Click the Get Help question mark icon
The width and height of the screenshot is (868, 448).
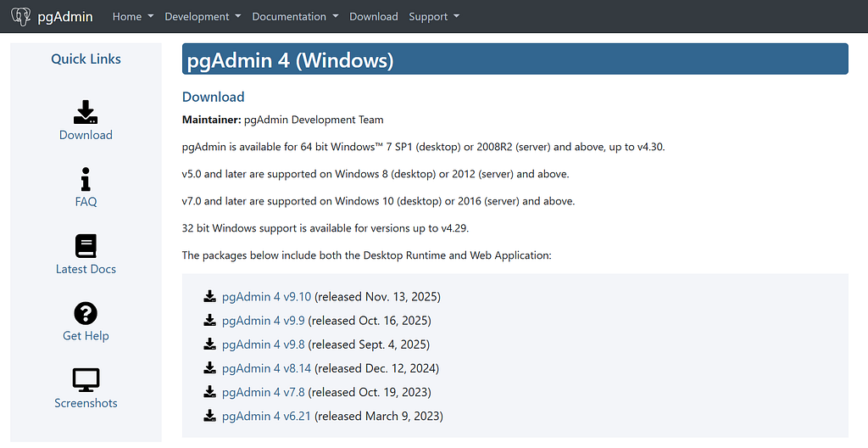(x=86, y=313)
